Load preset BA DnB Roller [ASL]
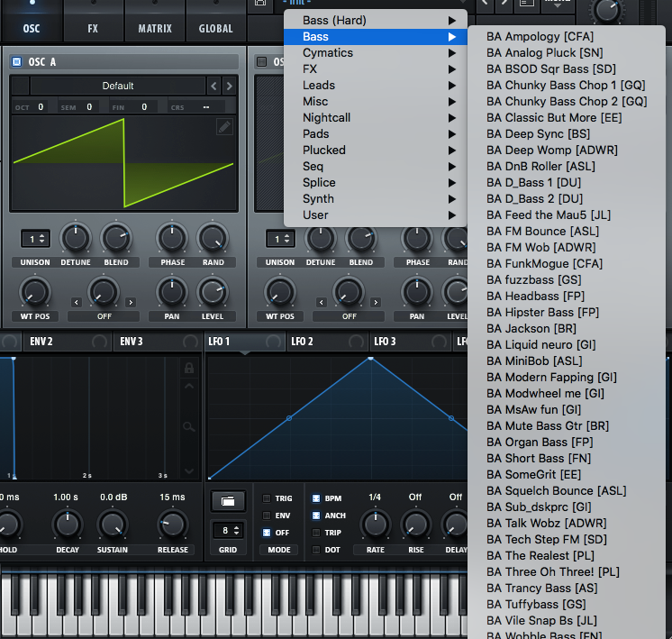672x639 pixels. point(567,167)
